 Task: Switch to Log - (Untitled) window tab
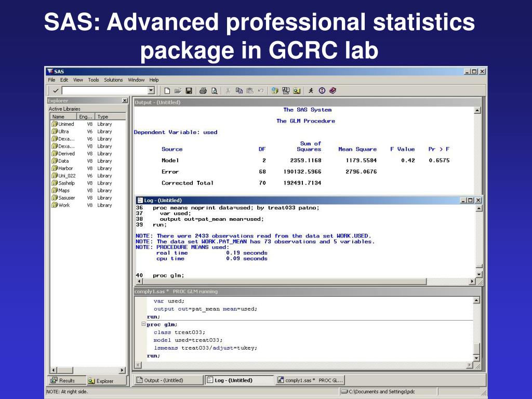coord(239,380)
